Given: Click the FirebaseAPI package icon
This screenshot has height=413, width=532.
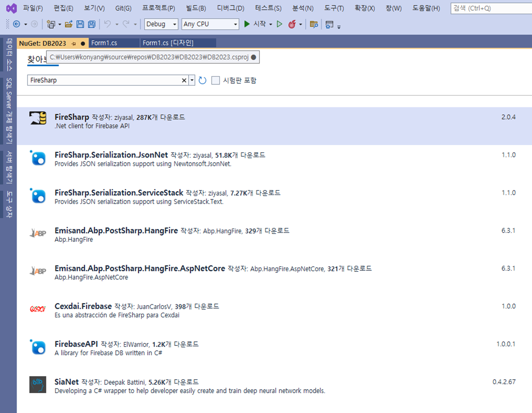Looking at the screenshot, I should [38, 347].
